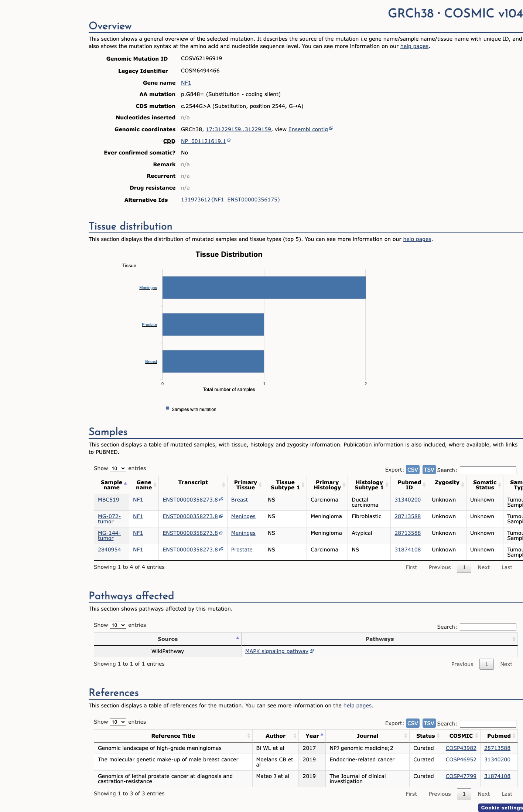523x812 pixels.
Task: Export References table as CSV
Action: pyautogui.click(x=413, y=723)
